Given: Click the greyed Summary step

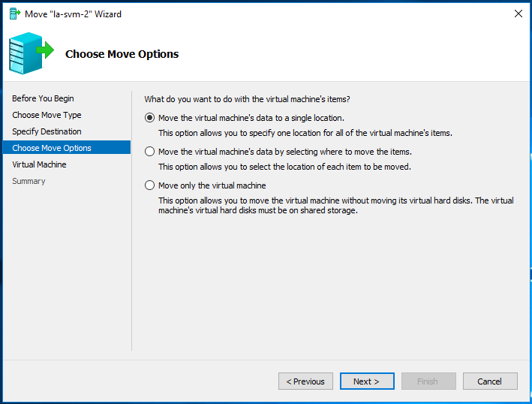Looking at the screenshot, I should pos(29,181).
